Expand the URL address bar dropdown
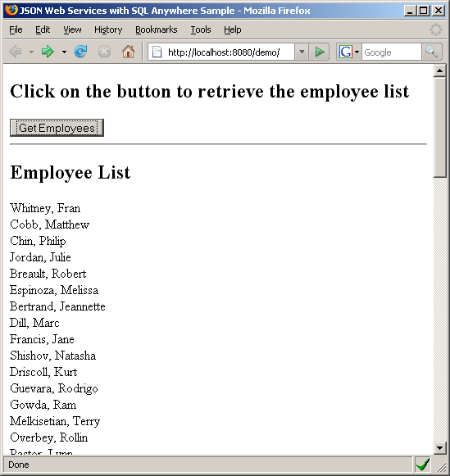This screenshot has height=476, width=450. pos(302,52)
